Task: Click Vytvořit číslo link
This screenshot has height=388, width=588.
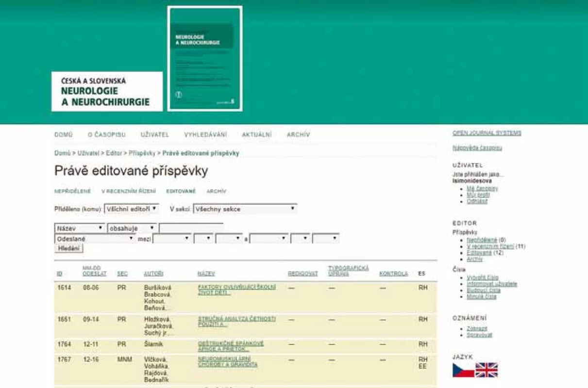Action: coord(483,278)
